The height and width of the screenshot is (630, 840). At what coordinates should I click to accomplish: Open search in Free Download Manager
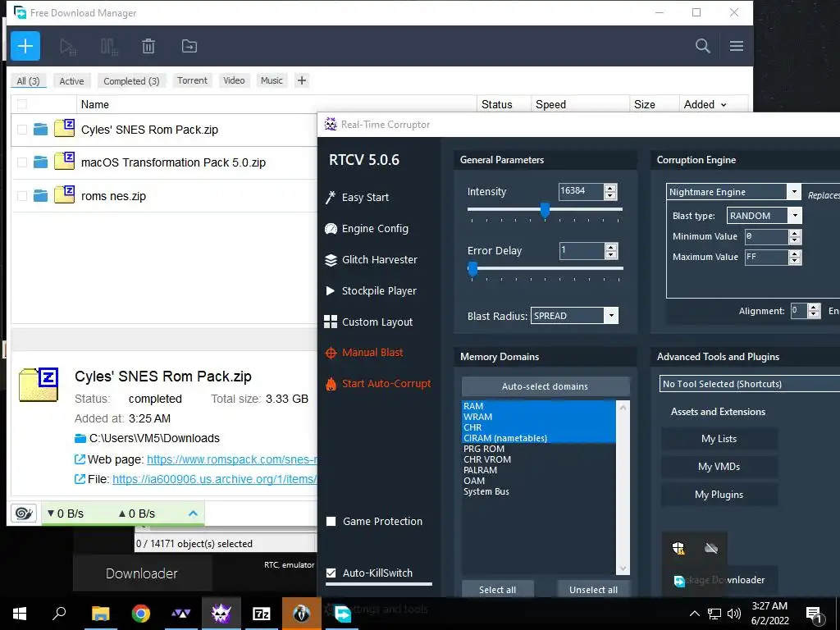(x=702, y=46)
